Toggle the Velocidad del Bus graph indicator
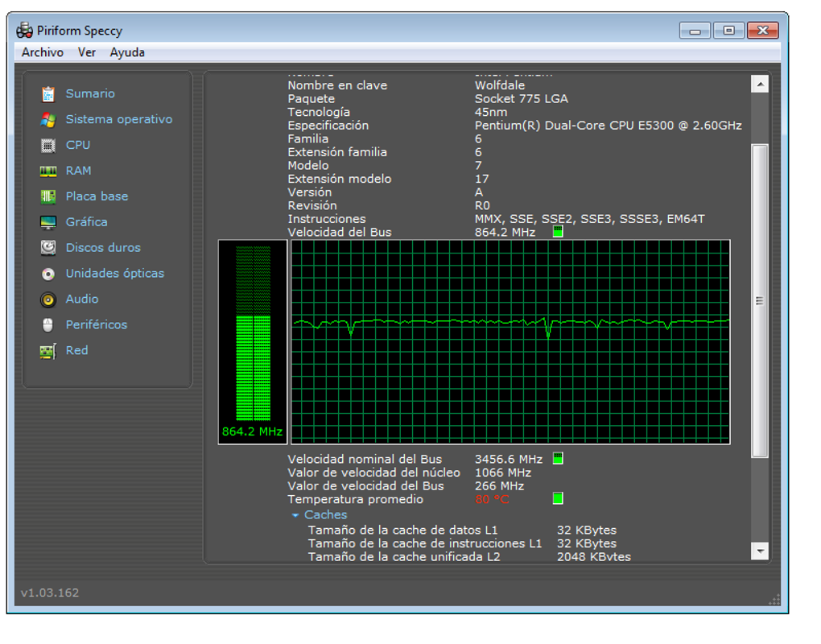The height and width of the screenshot is (644, 821). tap(558, 233)
